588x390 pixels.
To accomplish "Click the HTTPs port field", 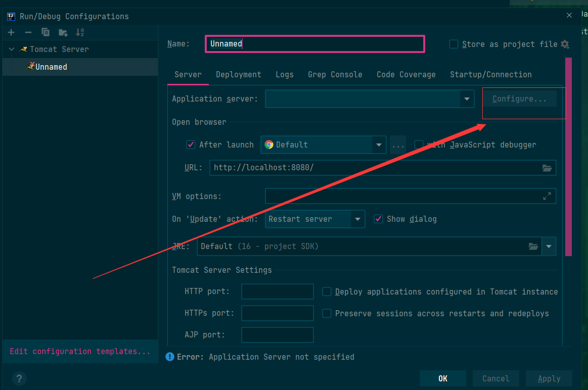I will click(278, 313).
